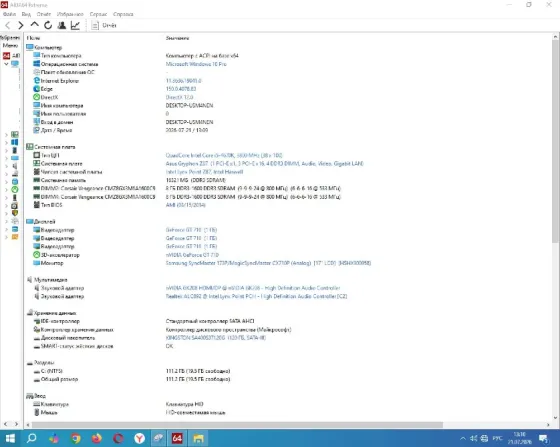The height and width of the screenshot is (447, 560).
Task: Follow the Microsoft Windows 10 Pro link
Action: pos(196,64)
